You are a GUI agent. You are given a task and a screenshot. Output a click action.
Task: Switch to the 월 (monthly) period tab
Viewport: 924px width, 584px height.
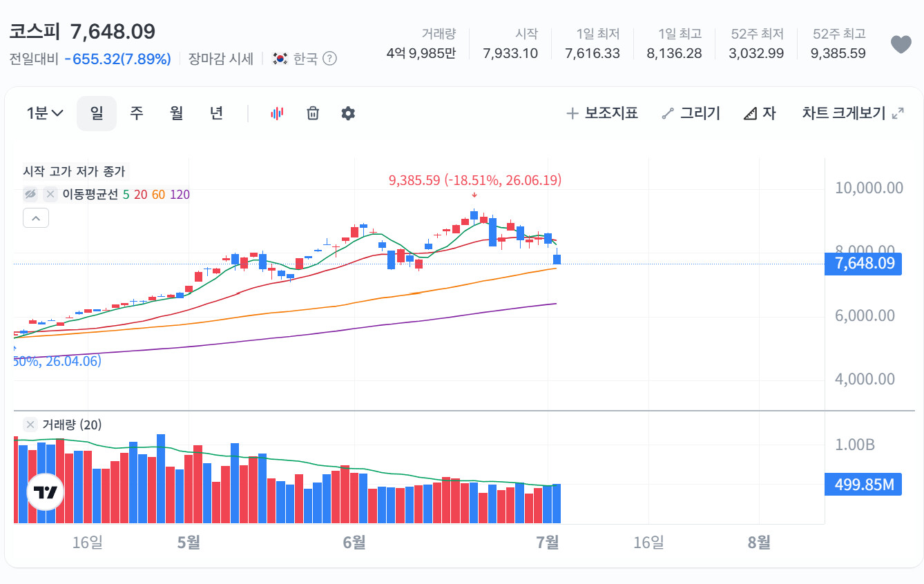177,113
